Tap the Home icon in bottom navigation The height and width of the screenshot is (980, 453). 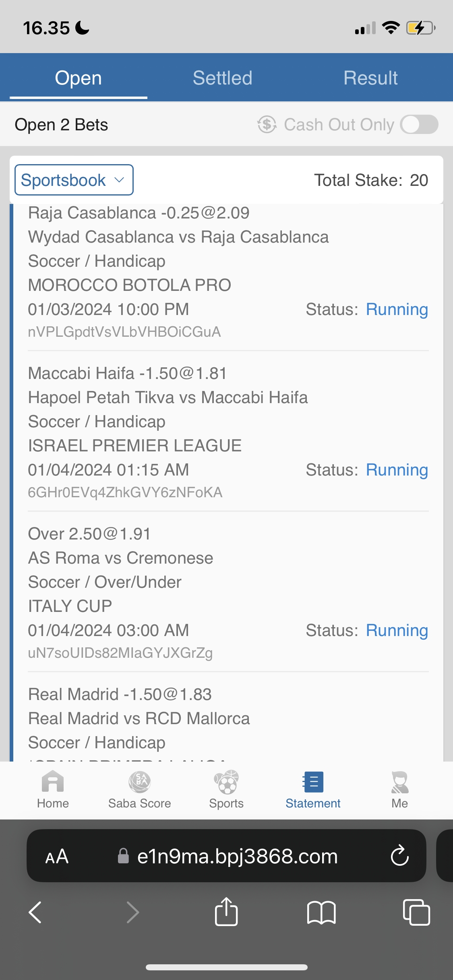pos(53,782)
